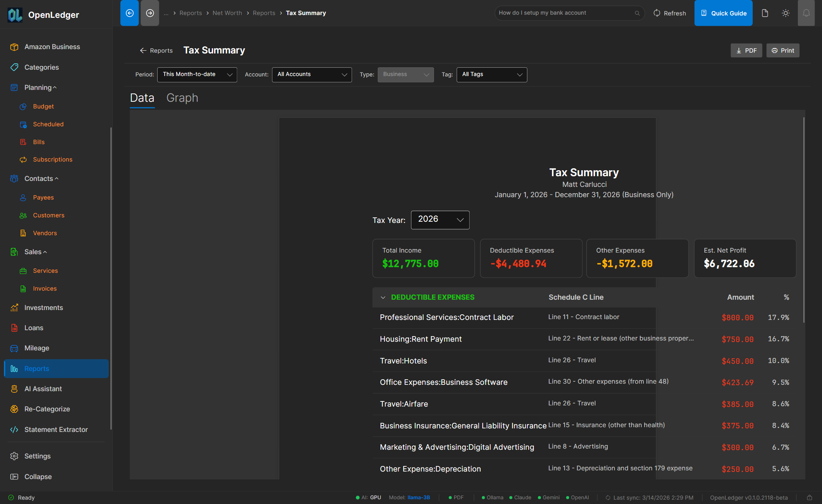Open the Statement Extractor
Viewport: 822px width, 504px height.
(x=56, y=430)
